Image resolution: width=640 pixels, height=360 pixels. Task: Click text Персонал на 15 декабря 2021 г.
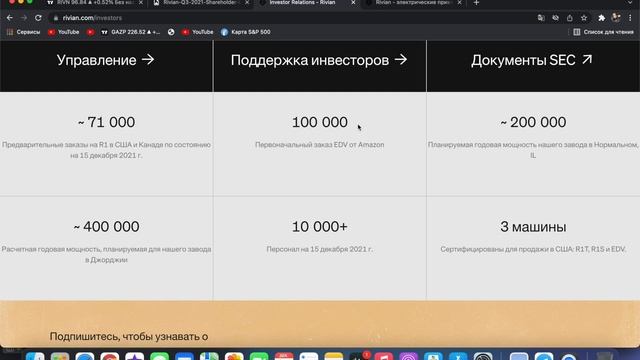point(320,249)
